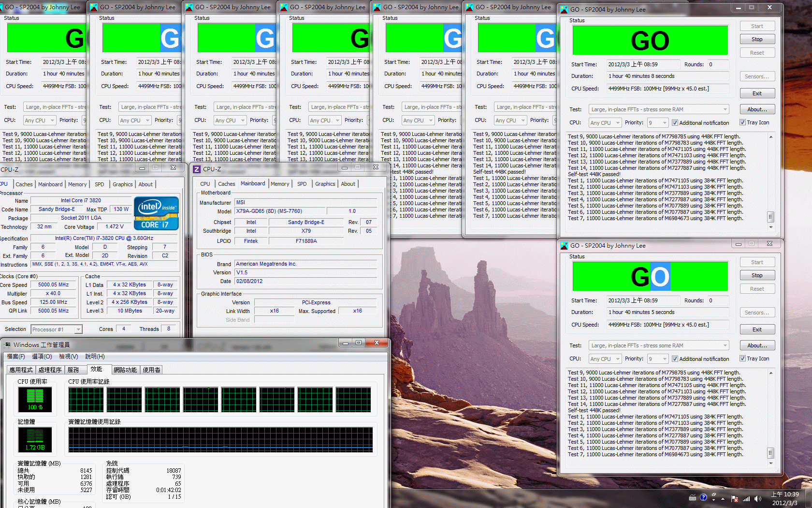Open the 使用者 tab in Task Manager
The width and height of the screenshot is (812, 508).
151,370
